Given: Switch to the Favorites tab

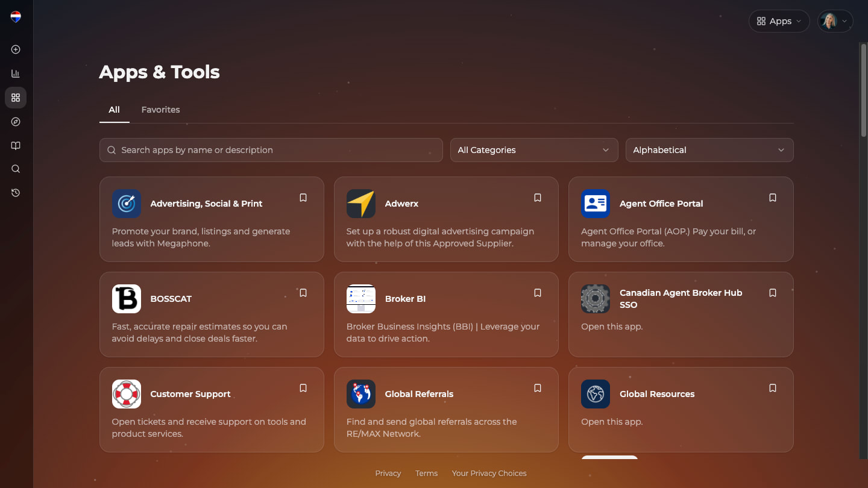Looking at the screenshot, I should [160, 110].
